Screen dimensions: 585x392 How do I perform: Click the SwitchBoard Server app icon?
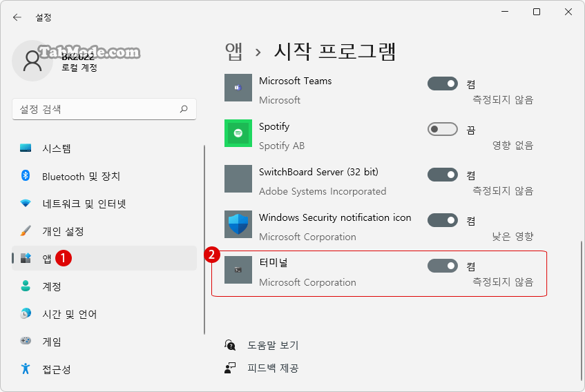[238, 179]
